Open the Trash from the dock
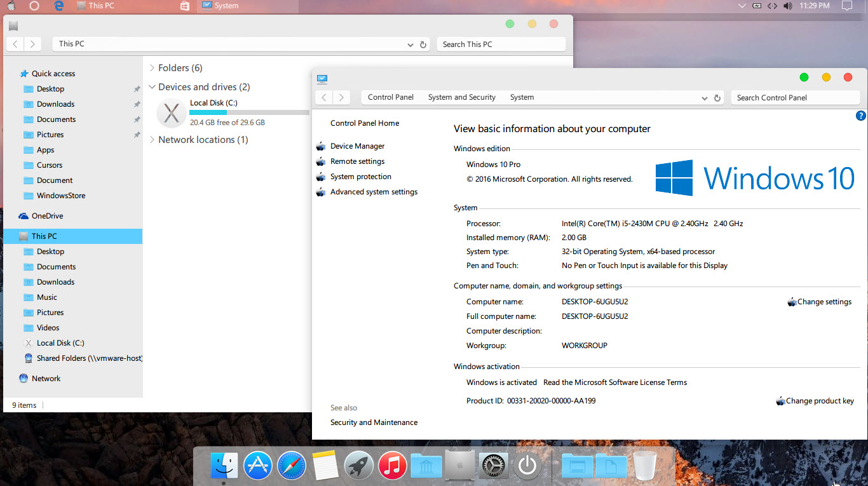Viewport: 868px width, 486px height. 644,465
